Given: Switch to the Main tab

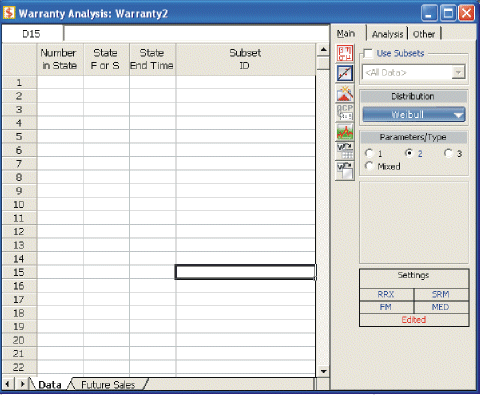Looking at the screenshot, I should 346,34.
